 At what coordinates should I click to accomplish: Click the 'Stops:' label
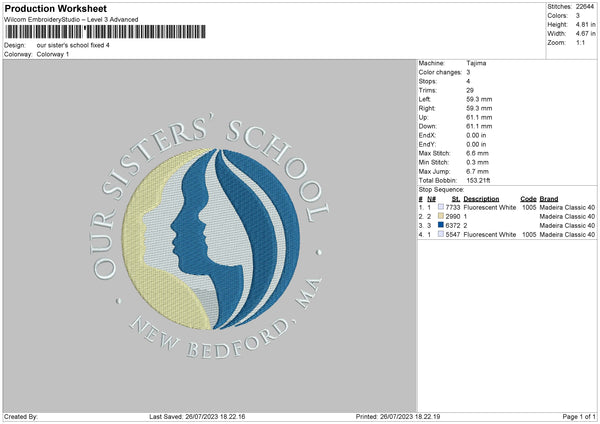tap(427, 81)
